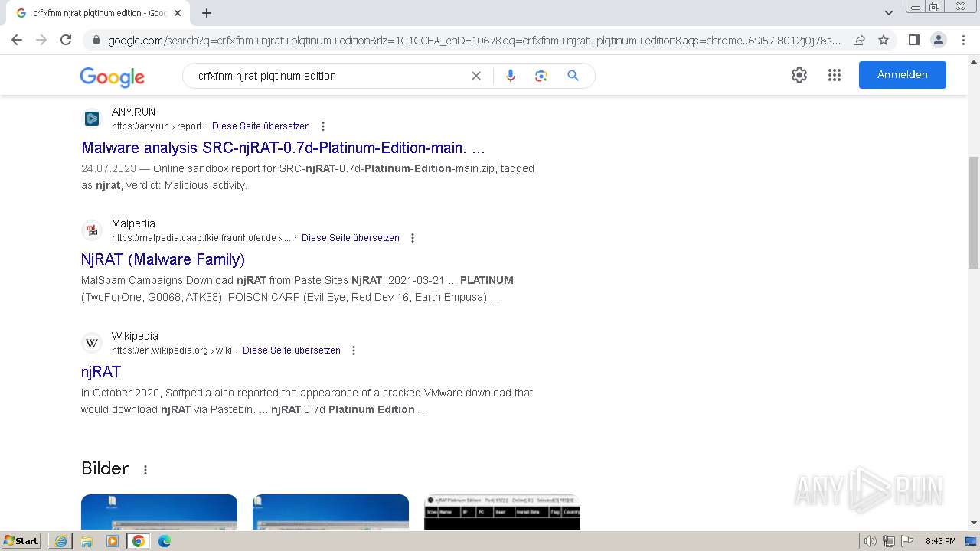Search by image with Google Lens
Viewport: 980px width, 551px height.
(x=541, y=76)
